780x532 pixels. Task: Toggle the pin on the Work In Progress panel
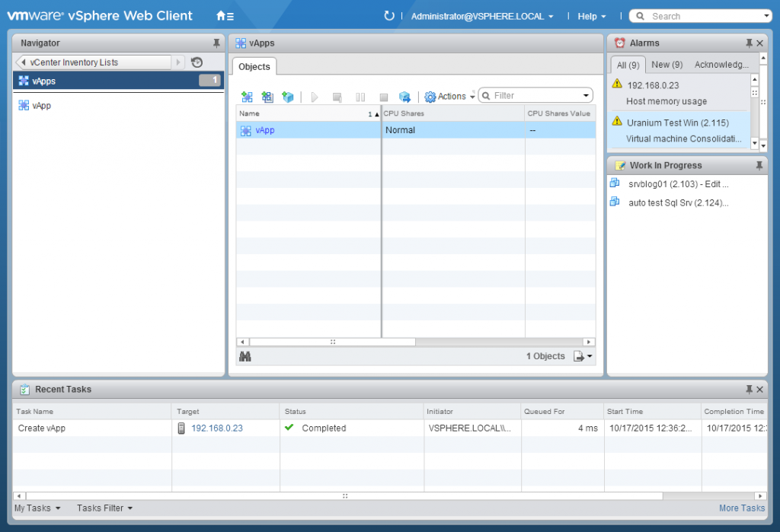click(x=759, y=165)
